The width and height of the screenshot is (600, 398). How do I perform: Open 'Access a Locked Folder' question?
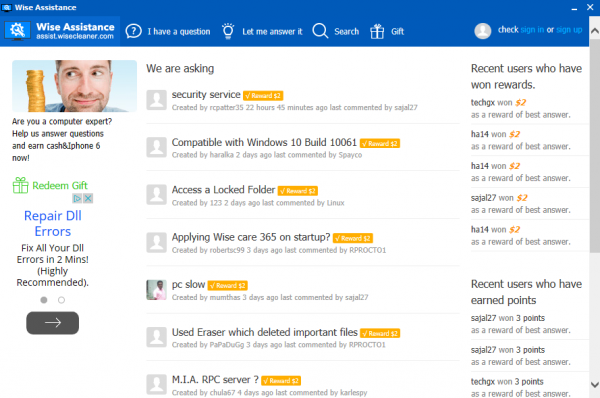click(x=223, y=189)
